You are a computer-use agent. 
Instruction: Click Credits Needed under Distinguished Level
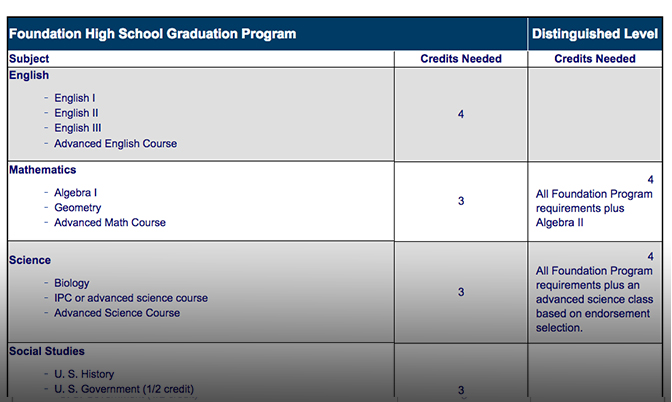595,59
